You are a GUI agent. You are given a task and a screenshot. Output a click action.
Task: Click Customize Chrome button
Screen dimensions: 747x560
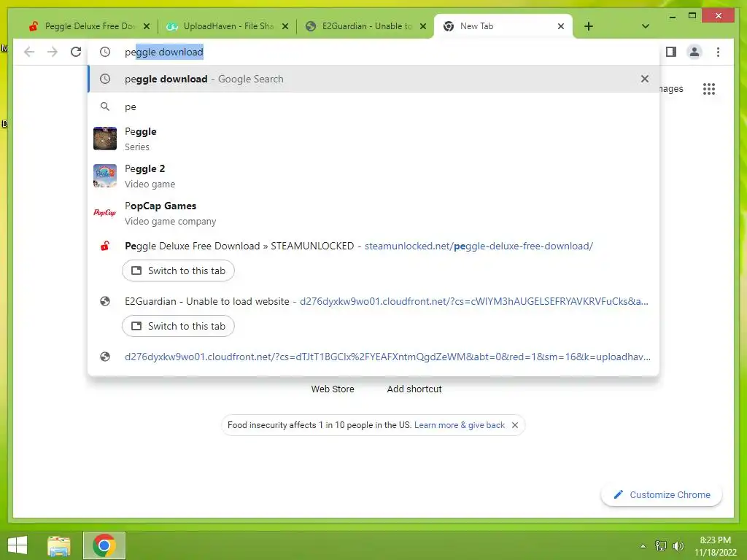pyautogui.click(x=662, y=495)
